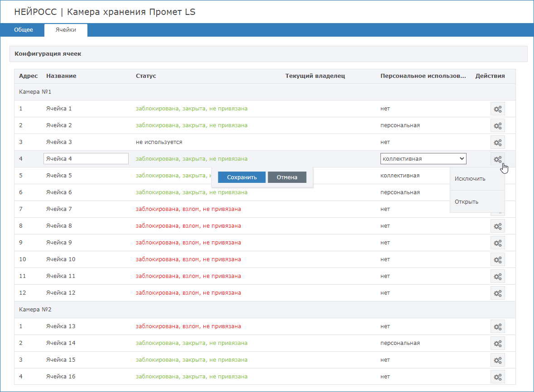Open actions gear for Ячейка 1
The height and width of the screenshot is (392, 534).
coord(497,109)
